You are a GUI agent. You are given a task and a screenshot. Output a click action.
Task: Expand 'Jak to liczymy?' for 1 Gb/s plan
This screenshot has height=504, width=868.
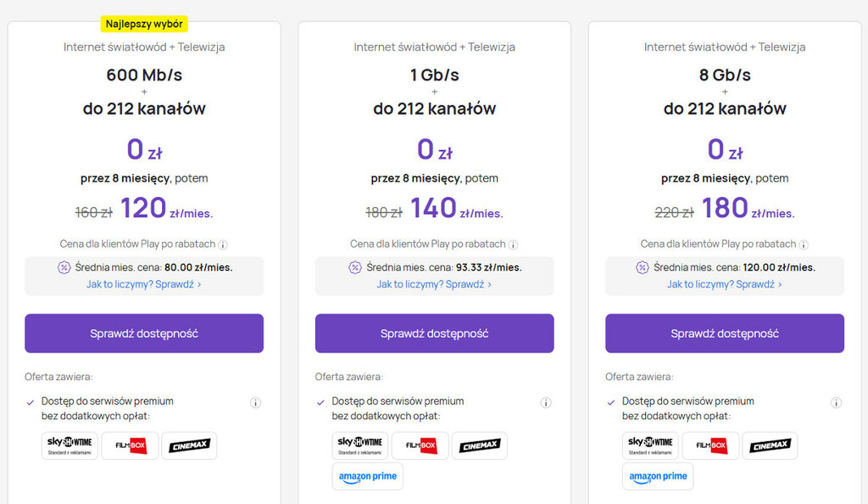pos(434,284)
